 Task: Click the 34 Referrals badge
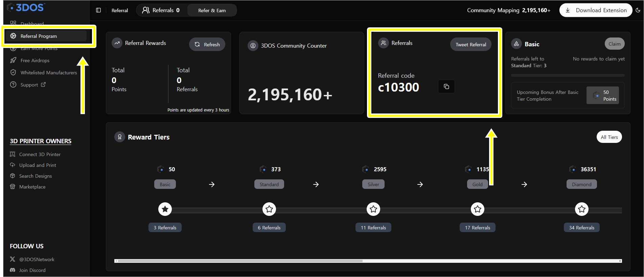point(582,227)
